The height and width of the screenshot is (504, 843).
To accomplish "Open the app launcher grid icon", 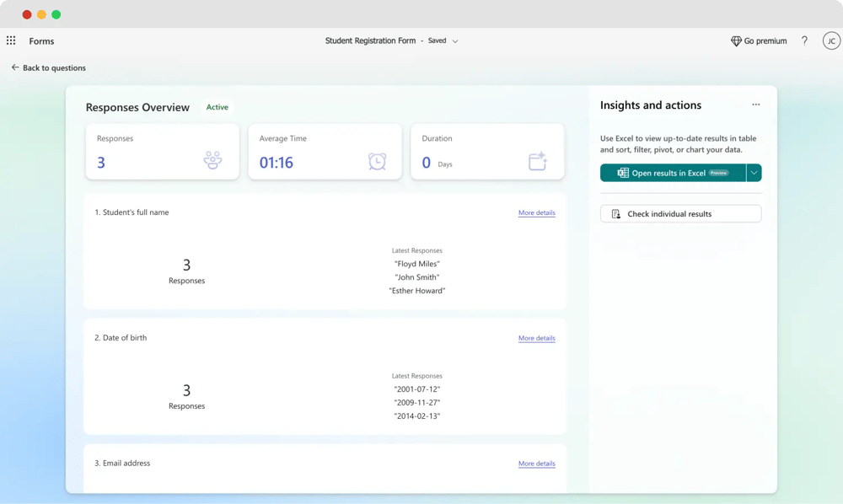I will point(11,40).
